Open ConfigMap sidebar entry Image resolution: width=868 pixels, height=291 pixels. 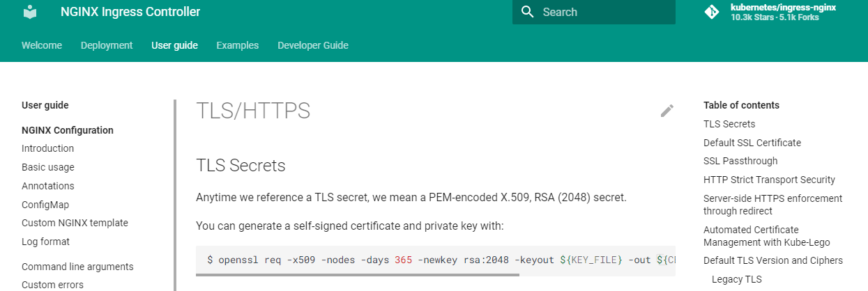coord(45,205)
